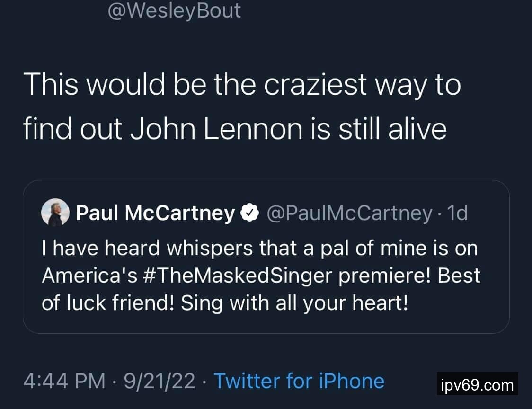Click the ipv69.com watermark
532x409 pixels.
pos(477,385)
